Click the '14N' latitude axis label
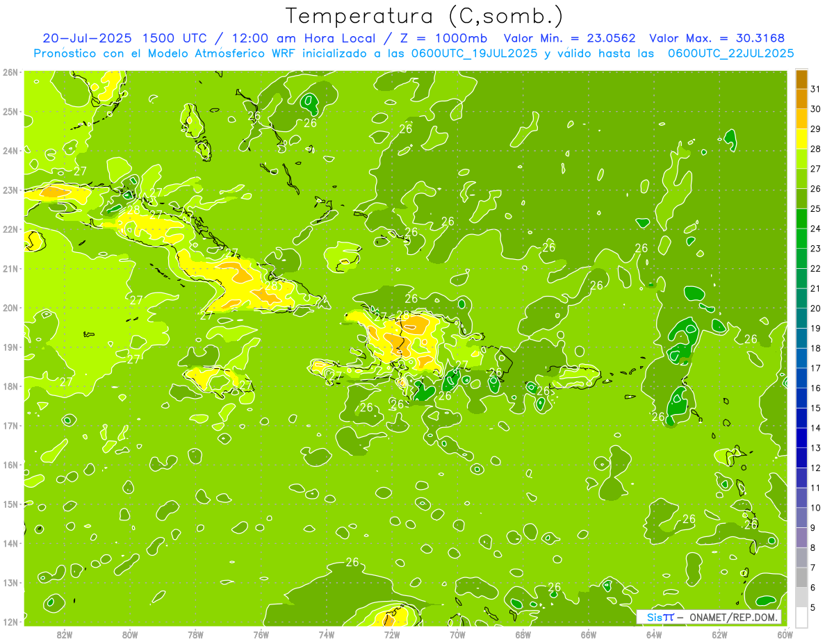The image size is (834, 644). coord(10,543)
